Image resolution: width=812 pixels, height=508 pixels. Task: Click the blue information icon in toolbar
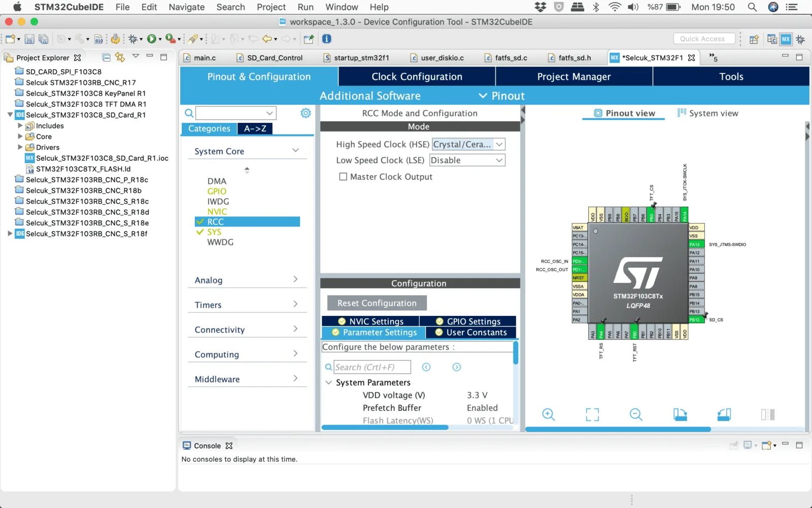[327, 39]
